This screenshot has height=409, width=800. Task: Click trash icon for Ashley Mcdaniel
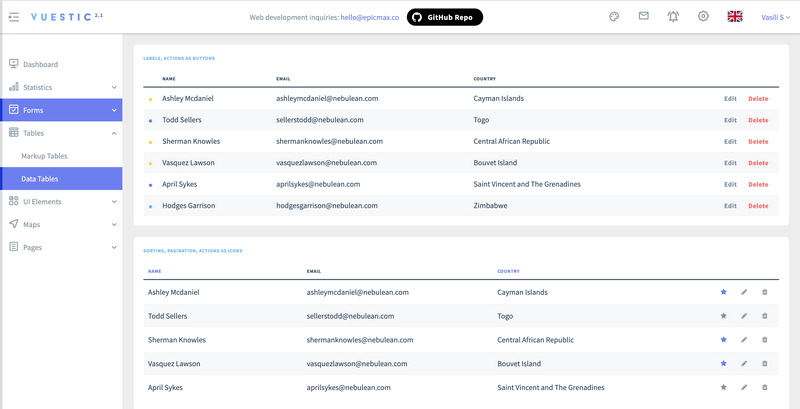coord(764,292)
